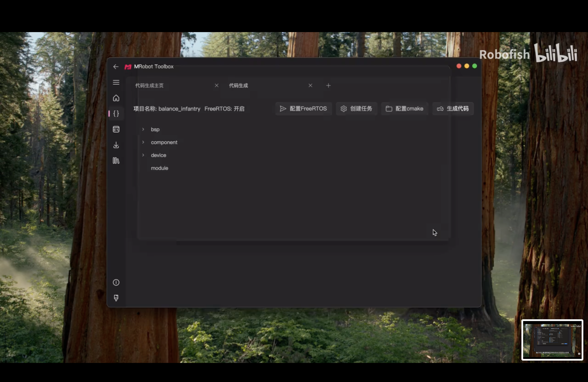The image size is (588, 382).
Task: Switch to the 代码生成 tab
Action: [238, 86]
